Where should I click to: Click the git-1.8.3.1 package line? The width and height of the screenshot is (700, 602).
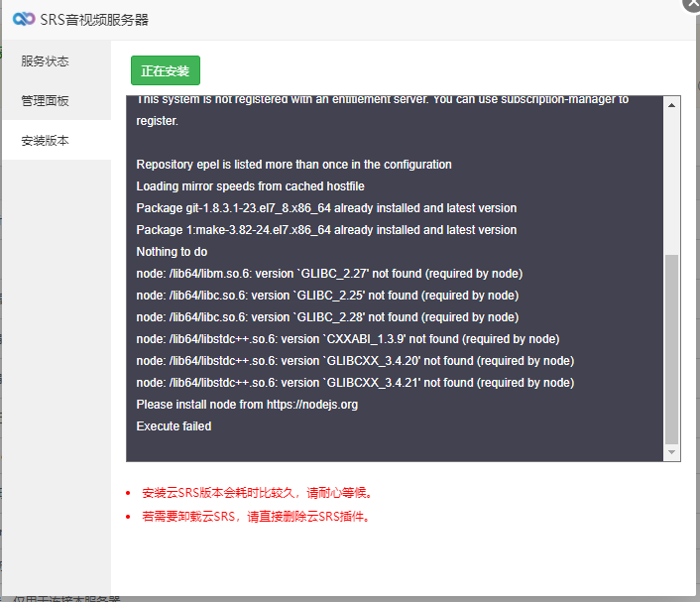click(x=326, y=208)
